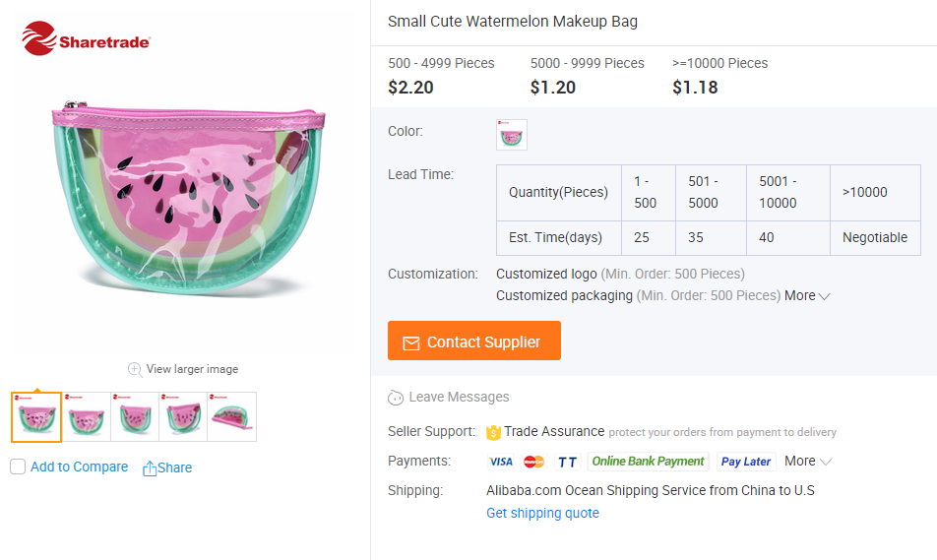Click the Share icon
This screenshot has height=560, width=937.
150,468
